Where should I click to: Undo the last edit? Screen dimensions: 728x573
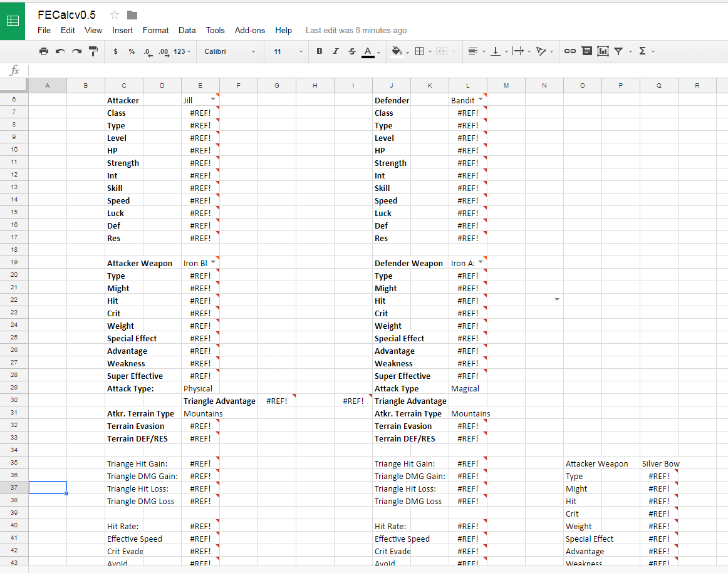pos(59,51)
